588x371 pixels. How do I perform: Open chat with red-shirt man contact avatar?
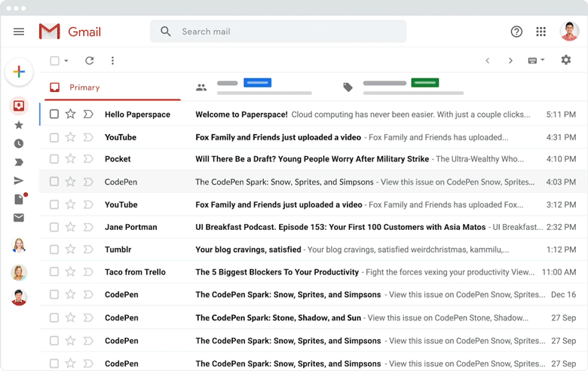coord(19,297)
